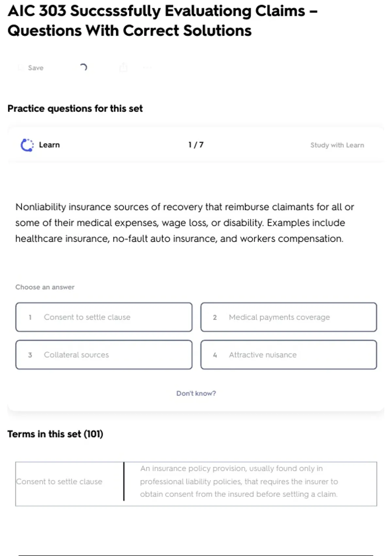Click the 'Practice questions for this set' heading
This screenshot has width=392, height=556.
click(x=75, y=109)
